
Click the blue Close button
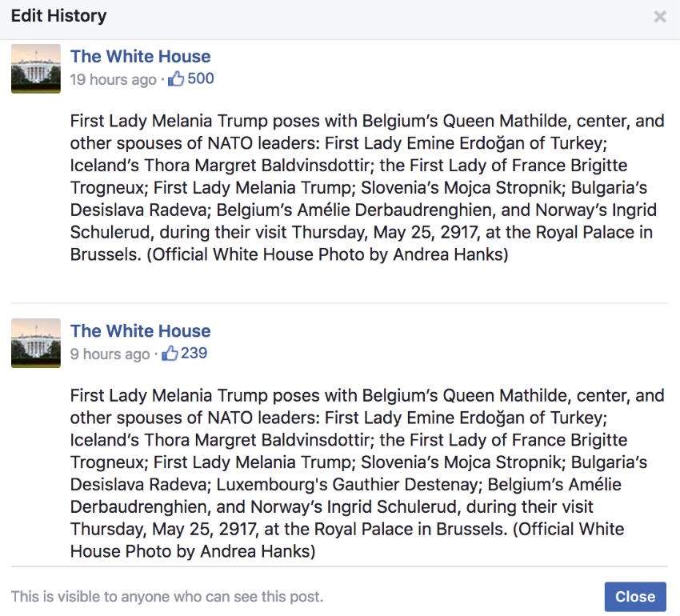[x=635, y=597]
